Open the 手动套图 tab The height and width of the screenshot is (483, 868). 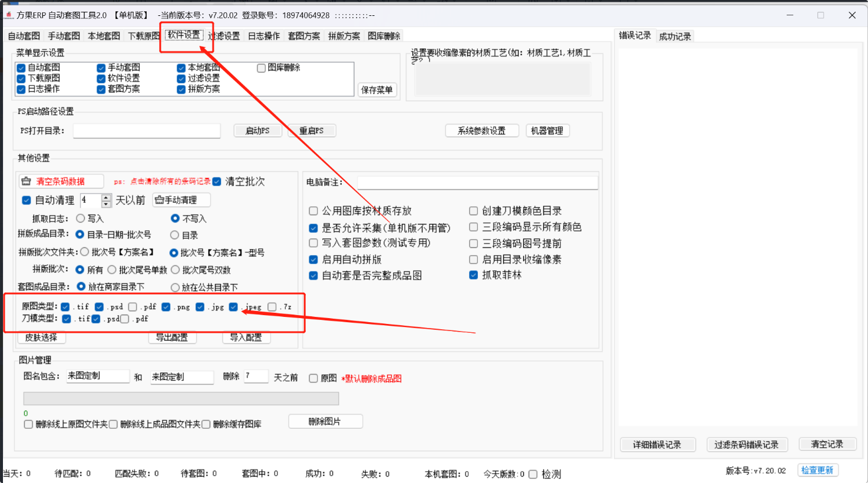64,36
